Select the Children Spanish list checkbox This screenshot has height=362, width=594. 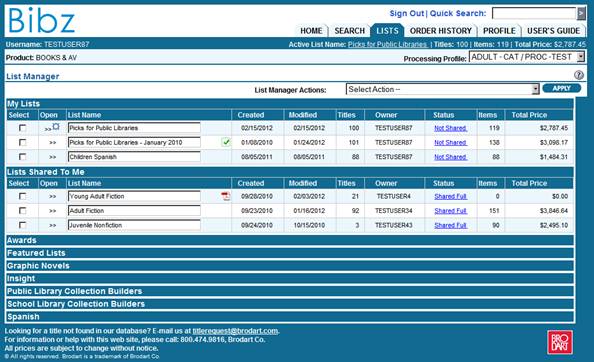tap(23, 157)
